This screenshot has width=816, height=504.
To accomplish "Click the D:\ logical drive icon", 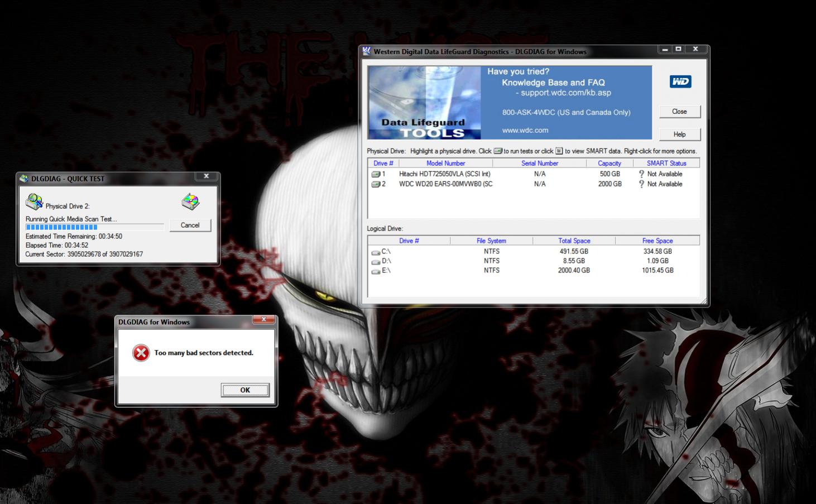I will click(x=376, y=261).
